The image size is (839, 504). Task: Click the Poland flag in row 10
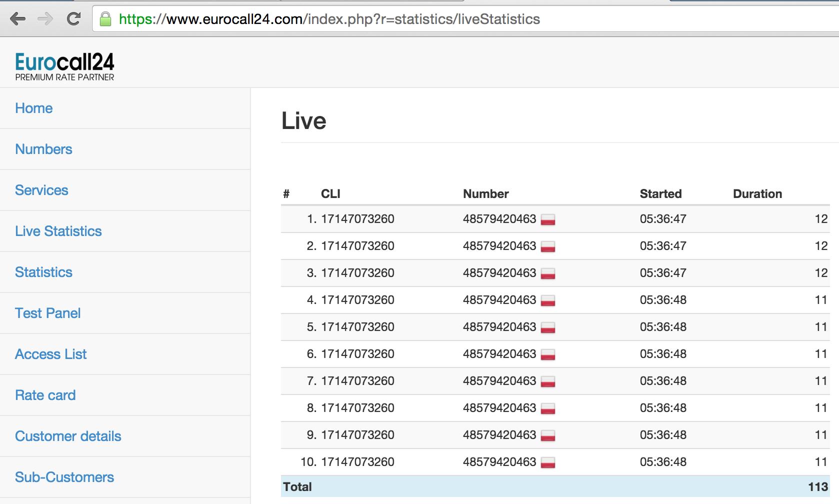point(548,462)
